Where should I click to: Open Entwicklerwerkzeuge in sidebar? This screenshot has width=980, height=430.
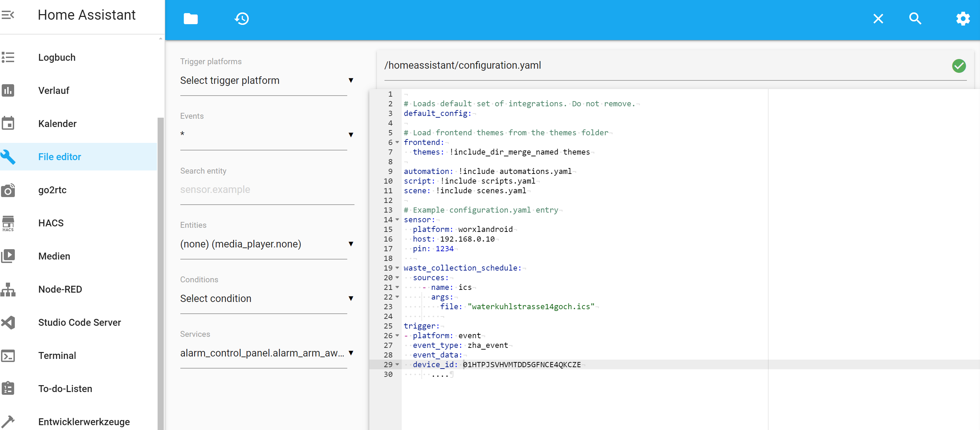pyautogui.click(x=84, y=422)
